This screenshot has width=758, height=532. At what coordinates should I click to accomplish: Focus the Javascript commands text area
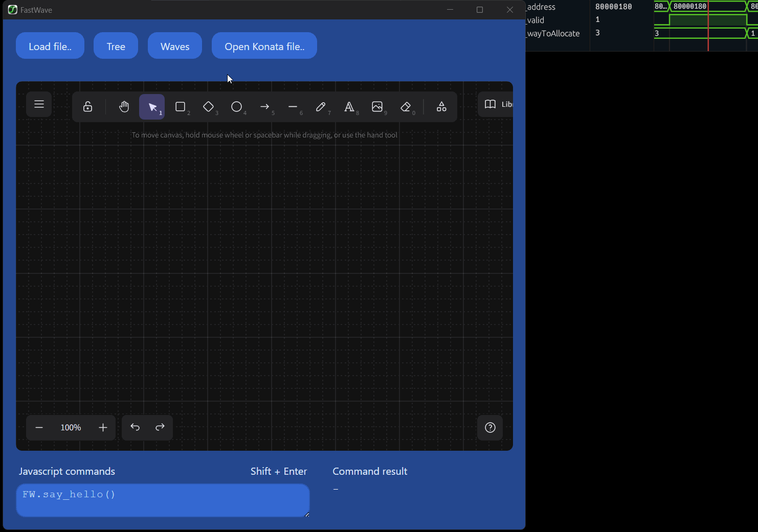tap(163, 500)
